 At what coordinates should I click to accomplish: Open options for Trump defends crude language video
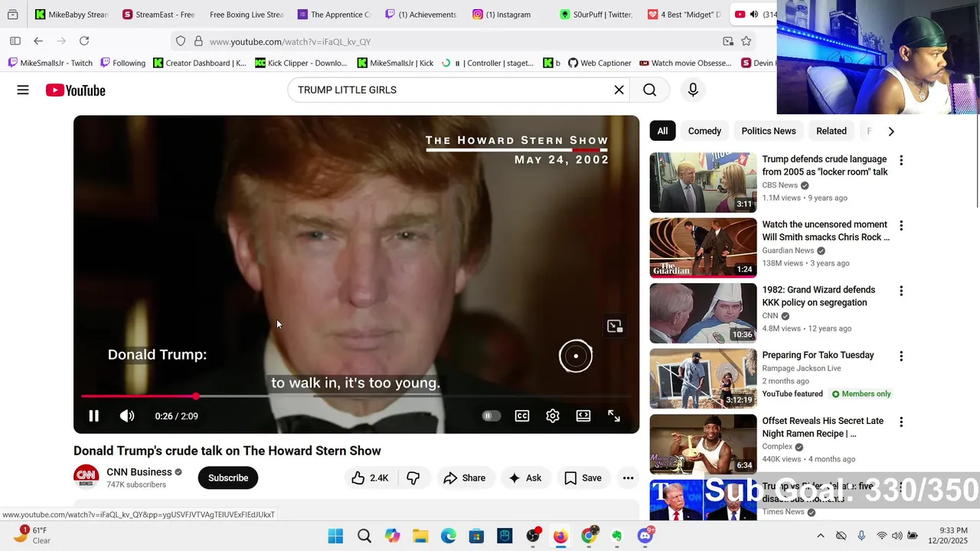pyautogui.click(x=901, y=161)
